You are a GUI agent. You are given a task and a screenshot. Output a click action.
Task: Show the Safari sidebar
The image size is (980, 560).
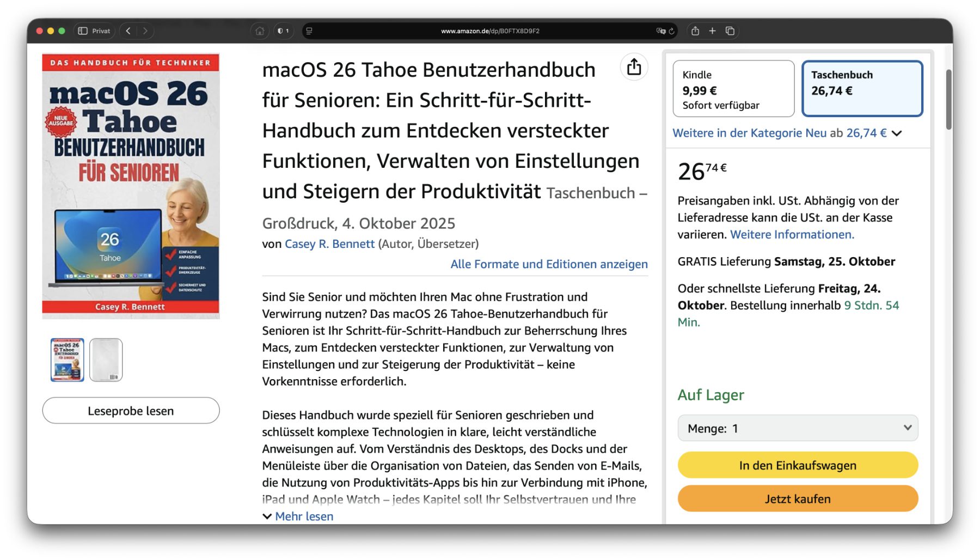[x=83, y=31]
